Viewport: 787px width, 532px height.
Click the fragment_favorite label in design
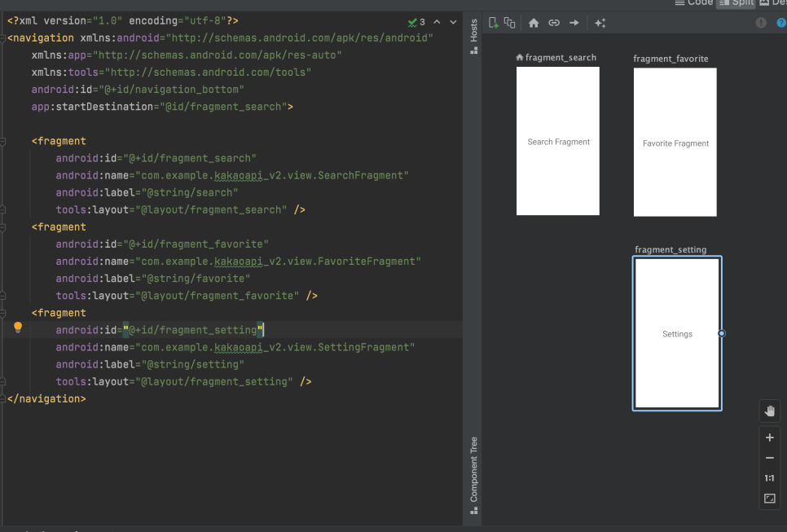click(x=670, y=59)
